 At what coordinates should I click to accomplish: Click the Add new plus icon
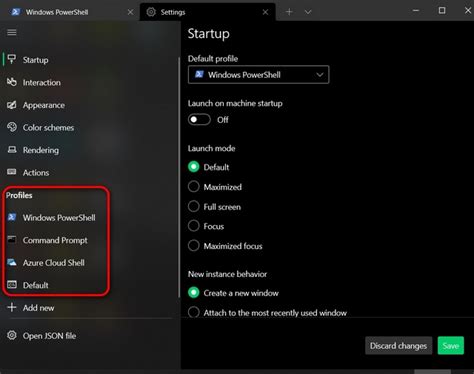(12, 307)
